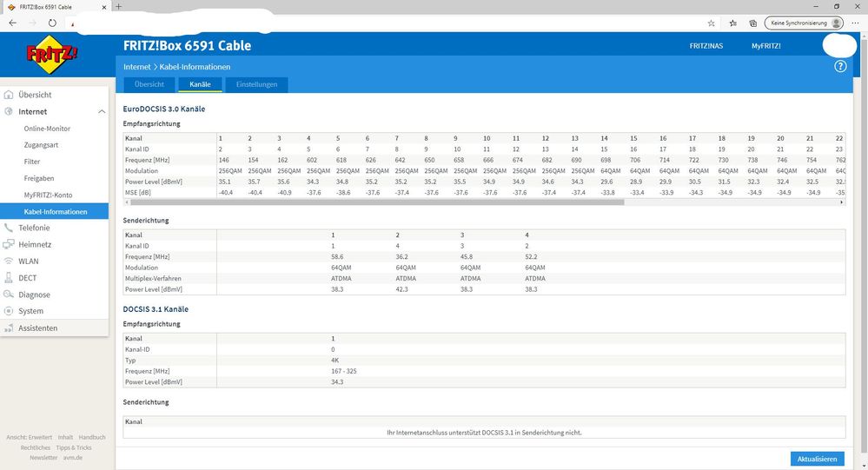
Task: Click Ansicht: Erweitert footer link
Action: click(x=30, y=437)
